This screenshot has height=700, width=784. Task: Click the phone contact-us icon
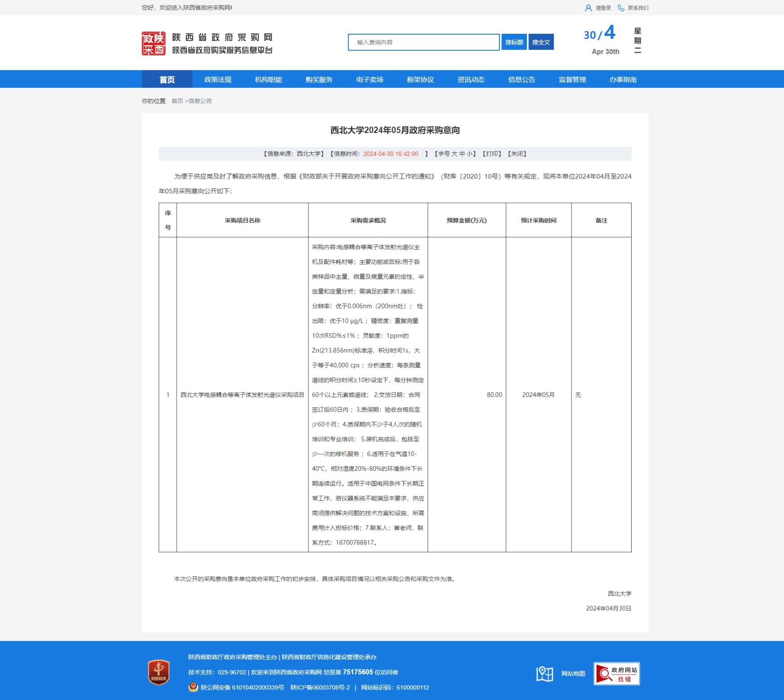(x=621, y=8)
